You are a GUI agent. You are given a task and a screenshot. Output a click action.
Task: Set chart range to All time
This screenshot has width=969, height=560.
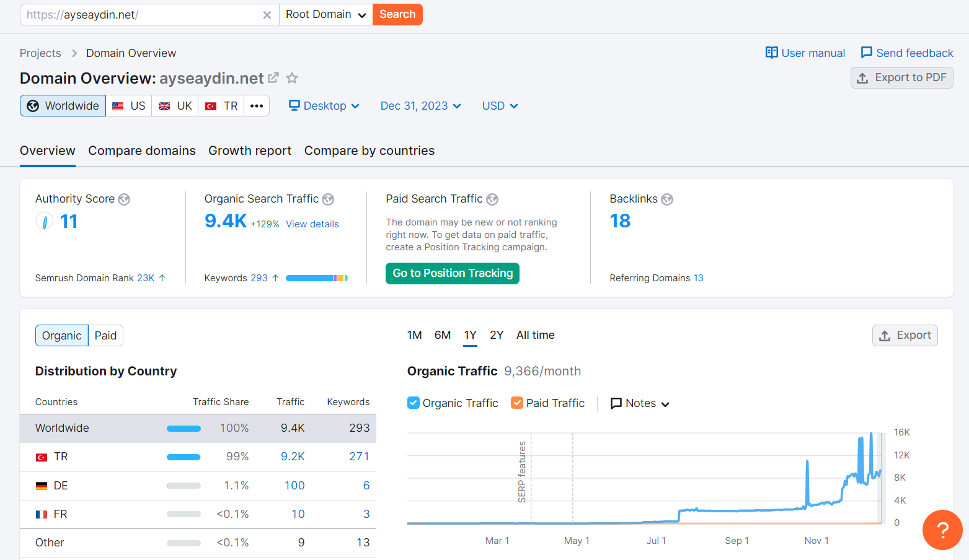[536, 335]
